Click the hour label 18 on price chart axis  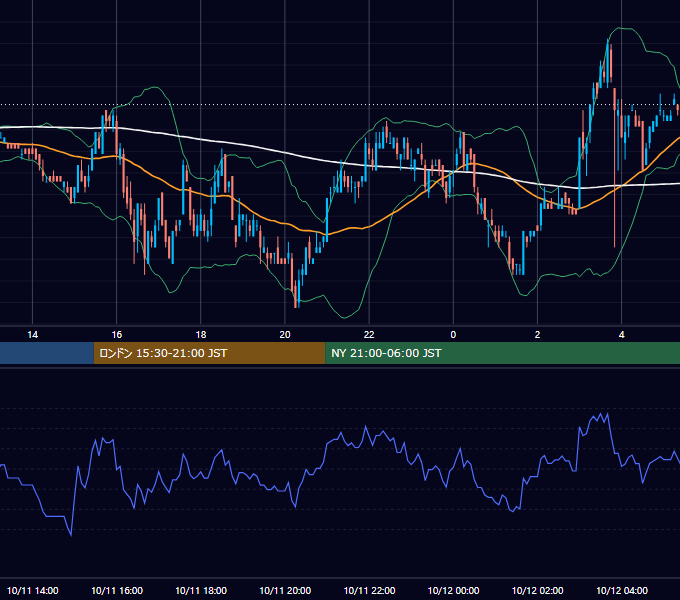point(201,335)
